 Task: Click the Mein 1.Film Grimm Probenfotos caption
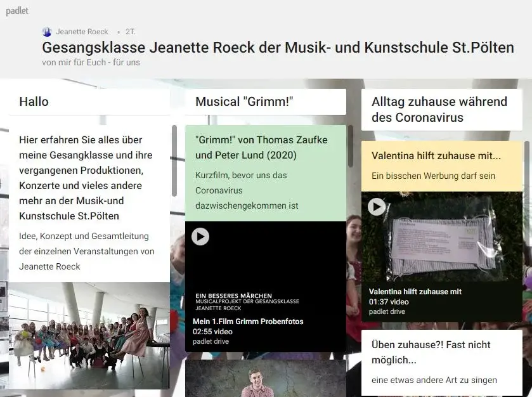[248, 322]
